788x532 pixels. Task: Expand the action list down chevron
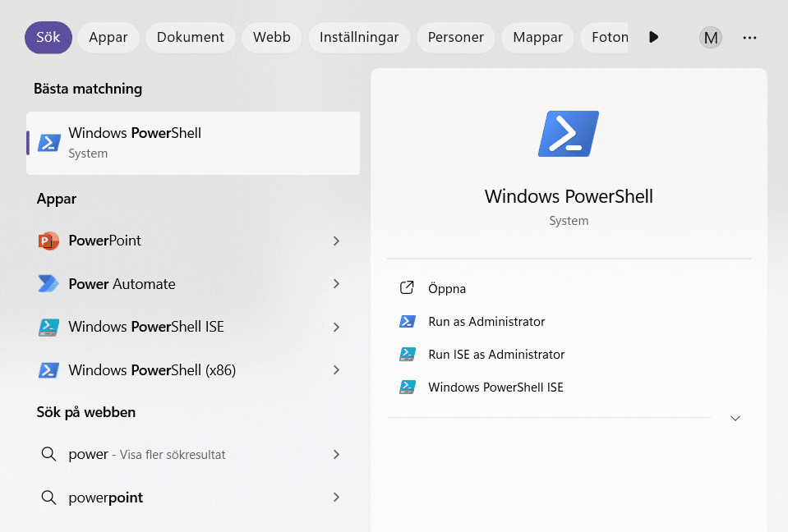[x=735, y=418]
